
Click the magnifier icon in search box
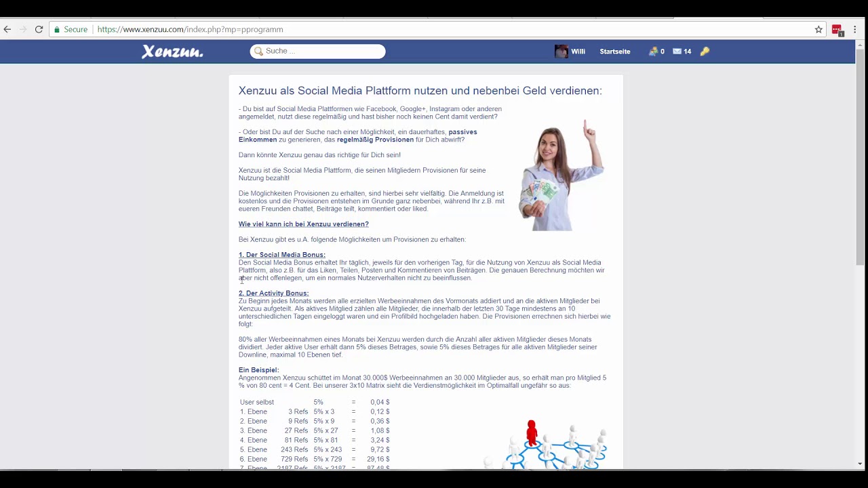(x=258, y=51)
